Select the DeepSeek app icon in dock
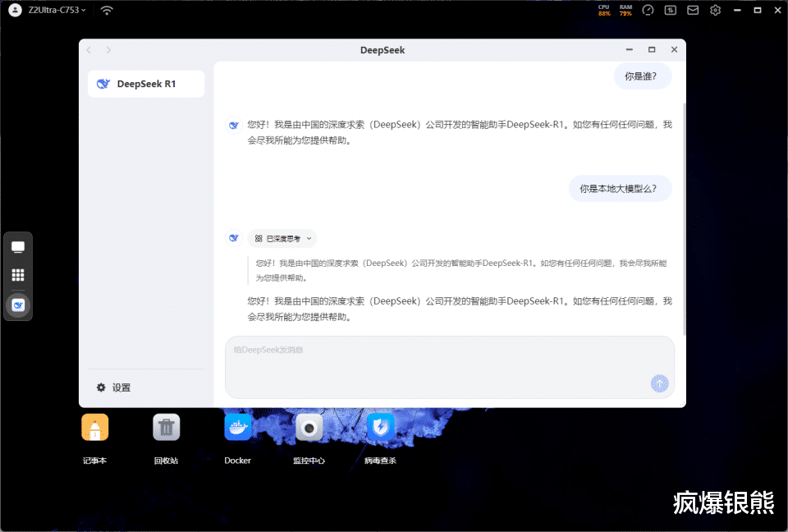 tap(18, 305)
